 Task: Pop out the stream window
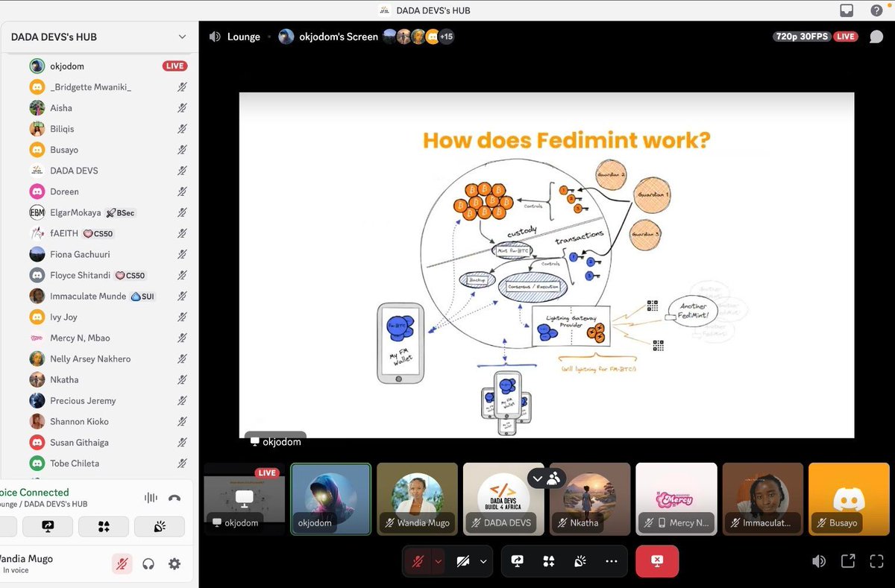click(x=848, y=561)
